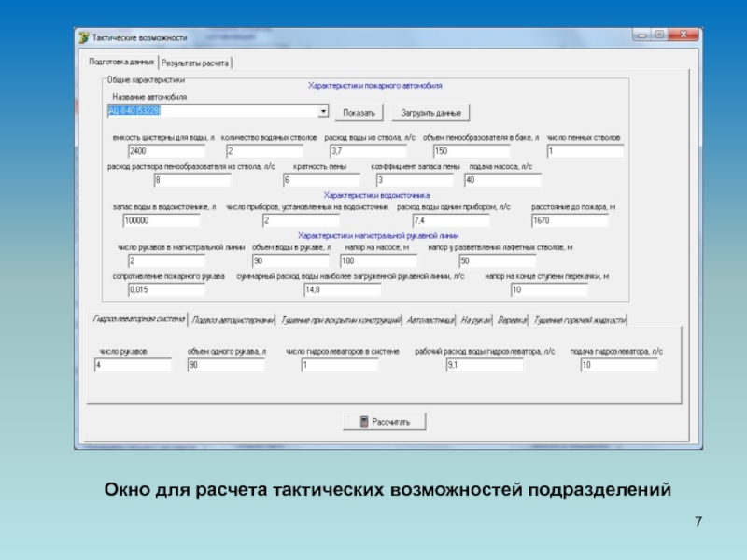Click число рукавов в магистральной линии field
The width and height of the screenshot is (747, 560).
pyautogui.click(x=166, y=261)
